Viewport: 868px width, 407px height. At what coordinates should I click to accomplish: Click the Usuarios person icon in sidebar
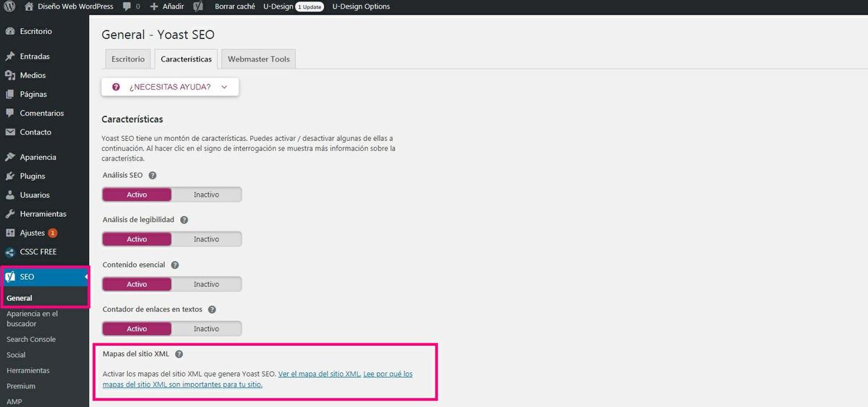10,195
